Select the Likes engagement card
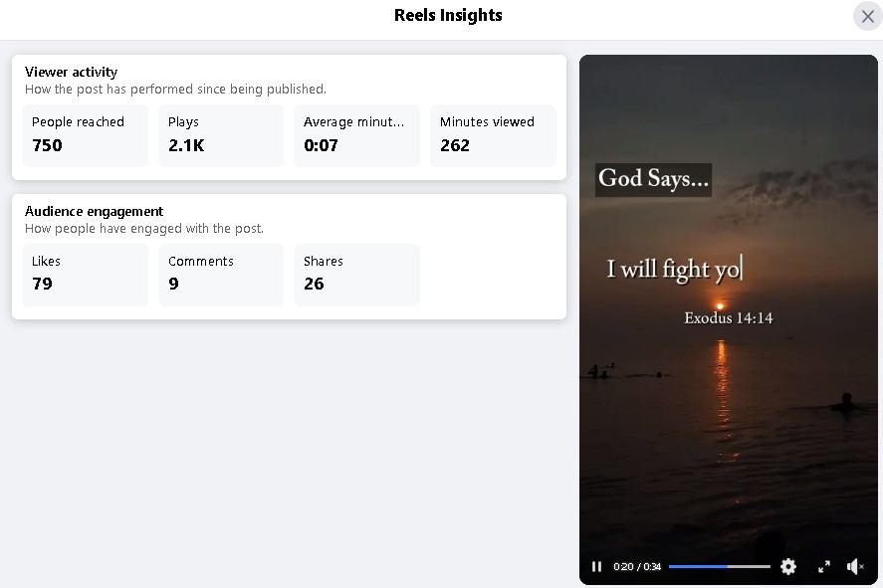Viewport: 883px width, 588px height. click(85, 275)
